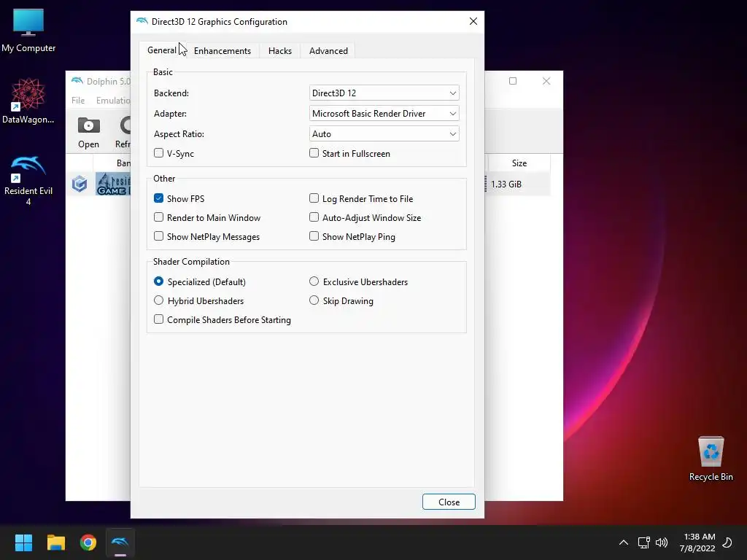Switch to the Enhancements tab

click(222, 50)
